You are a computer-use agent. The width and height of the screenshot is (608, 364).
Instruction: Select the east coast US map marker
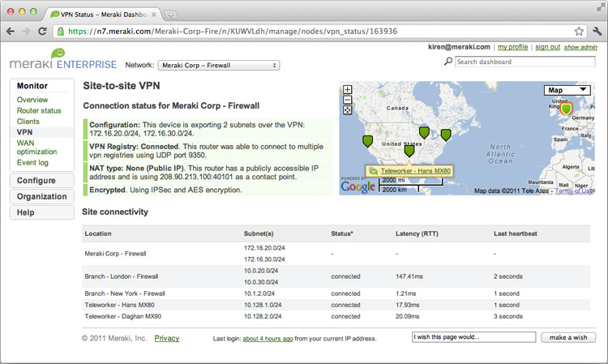(446, 135)
